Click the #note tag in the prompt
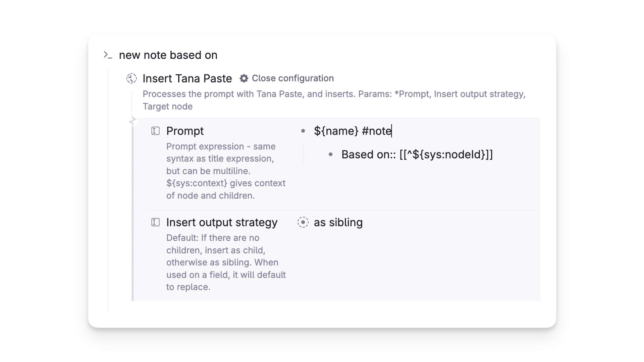This screenshot has height=362, width=644. click(x=377, y=131)
